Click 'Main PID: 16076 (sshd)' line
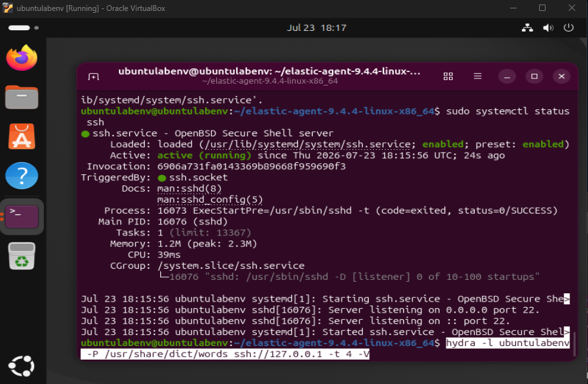 coord(163,222)
